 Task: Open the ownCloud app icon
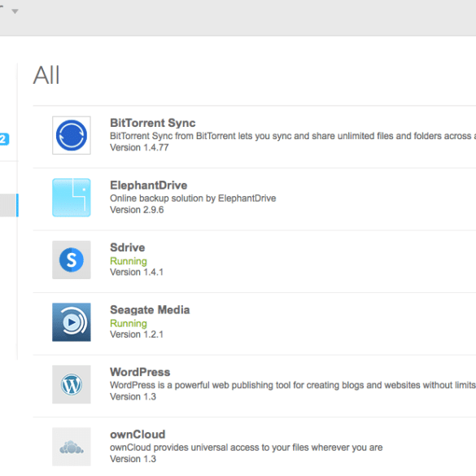(72, 447)
